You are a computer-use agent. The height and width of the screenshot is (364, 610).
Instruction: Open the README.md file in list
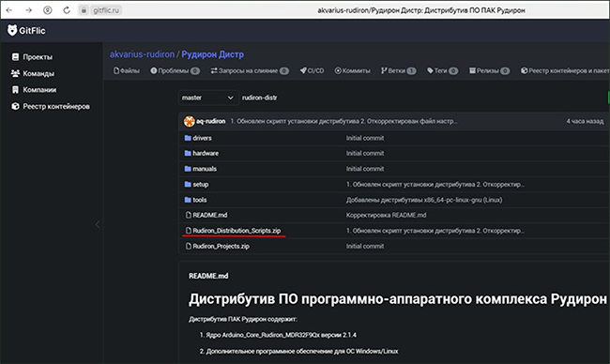[x=210, y=215]
